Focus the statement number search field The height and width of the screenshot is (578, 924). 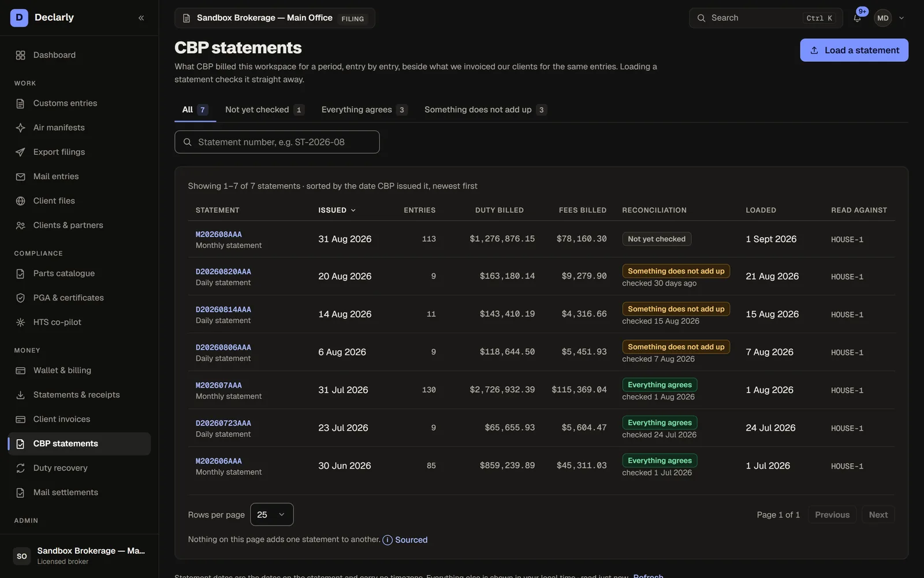[x=277, y=142]
